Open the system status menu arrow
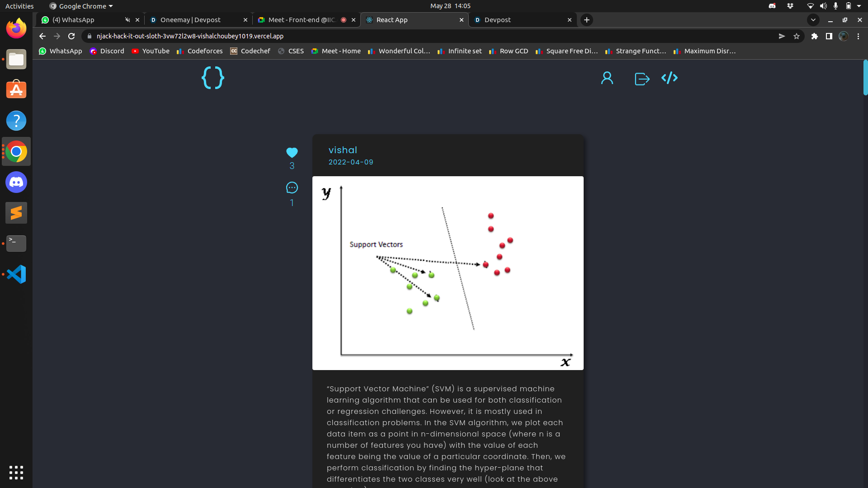The image size is (868, 488). click(x=859, y=6)
